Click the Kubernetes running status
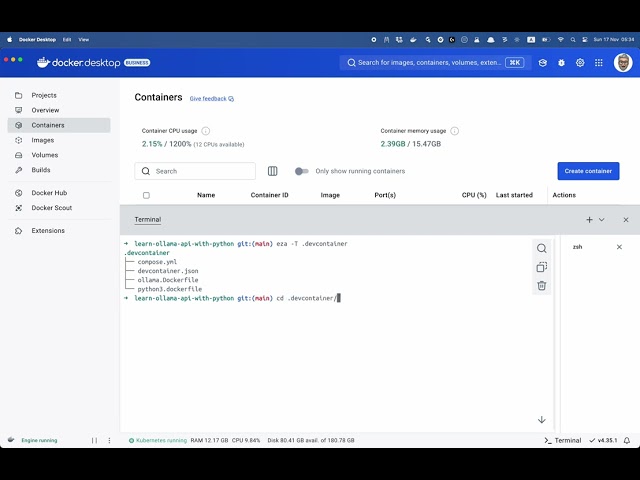 point(158,440)
